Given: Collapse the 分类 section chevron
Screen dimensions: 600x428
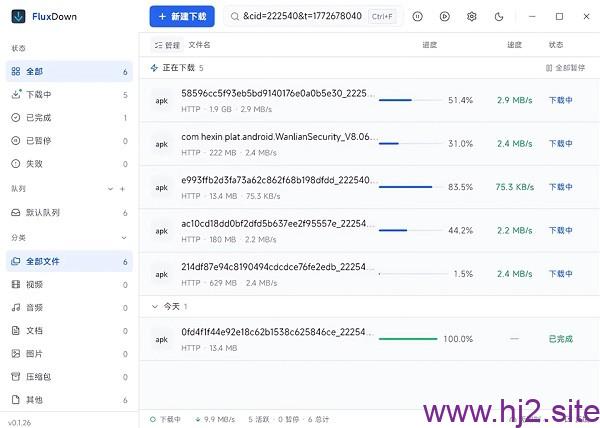Looking at the screenshot, I should coord(124,238).
